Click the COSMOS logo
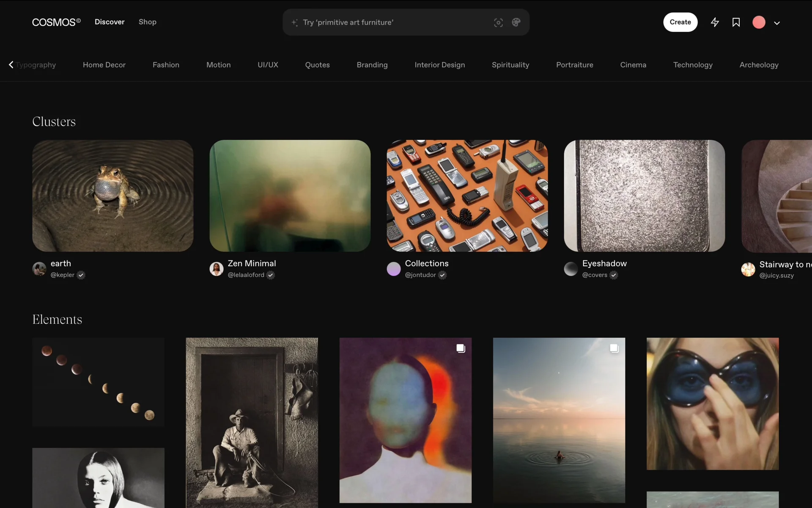This screenshot has width=812, height=508. pos(56,22)
